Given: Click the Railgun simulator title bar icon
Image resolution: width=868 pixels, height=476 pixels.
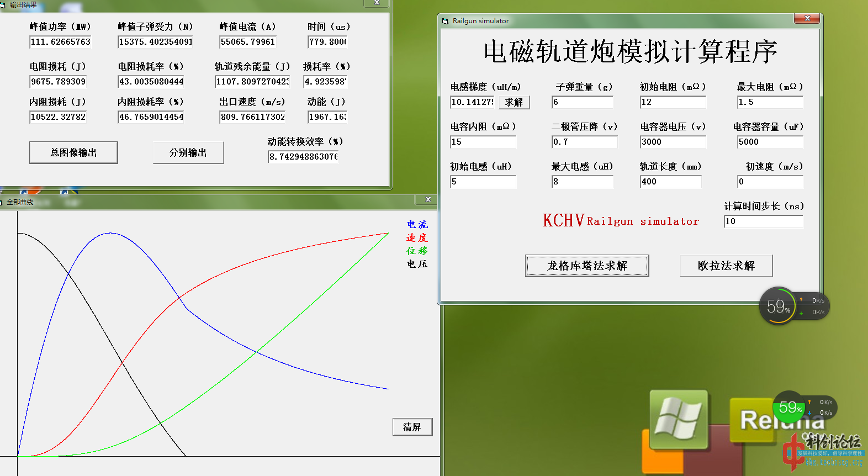Looking at the screenshot, I should (x=446, y=21).
